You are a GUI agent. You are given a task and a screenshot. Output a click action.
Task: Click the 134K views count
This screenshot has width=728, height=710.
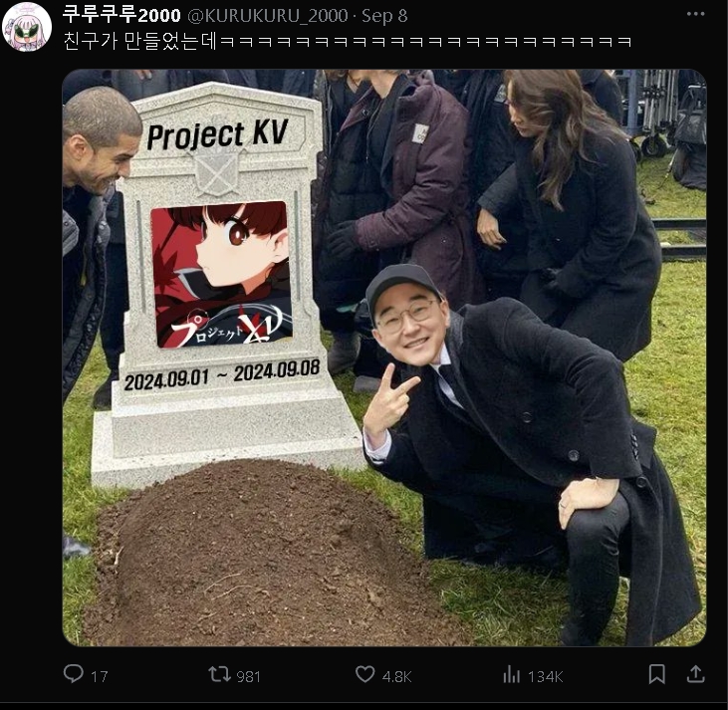(x=545, y=676)
